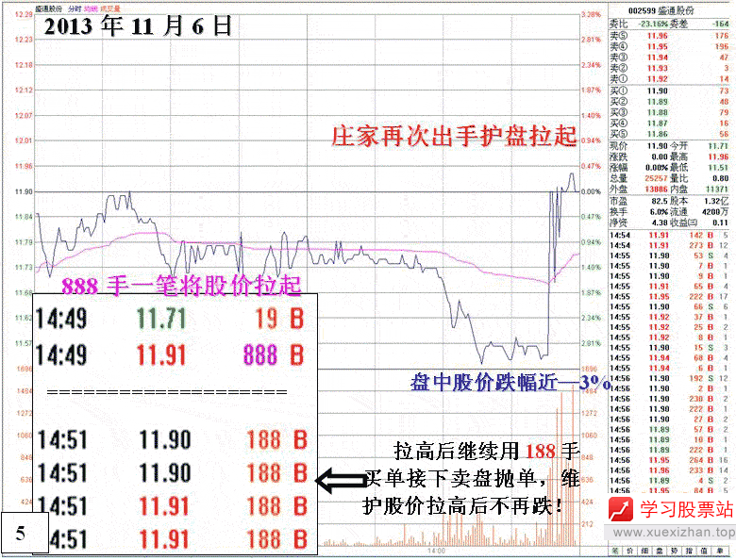The image size is (736, 560).
Task: Select the 卖③ 11.94 order row
Action: pyautogui.click(x=669, y=58)
